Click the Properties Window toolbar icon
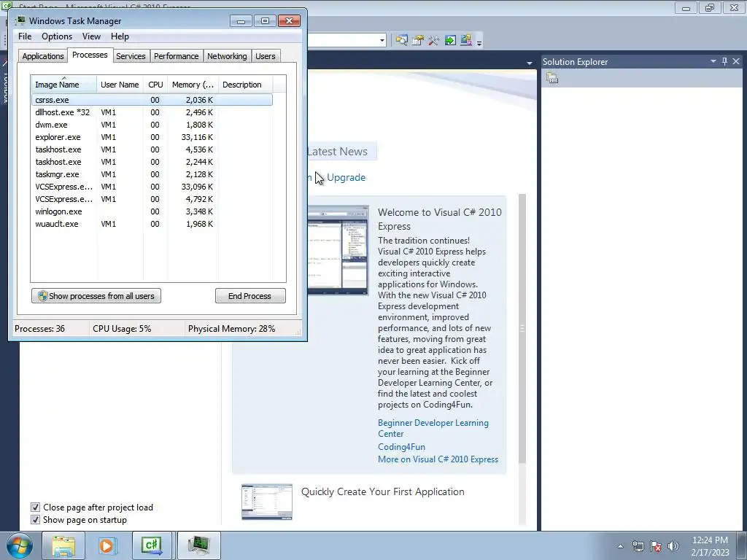This screenshot has height=560, width=747. [x=418, y=40]
